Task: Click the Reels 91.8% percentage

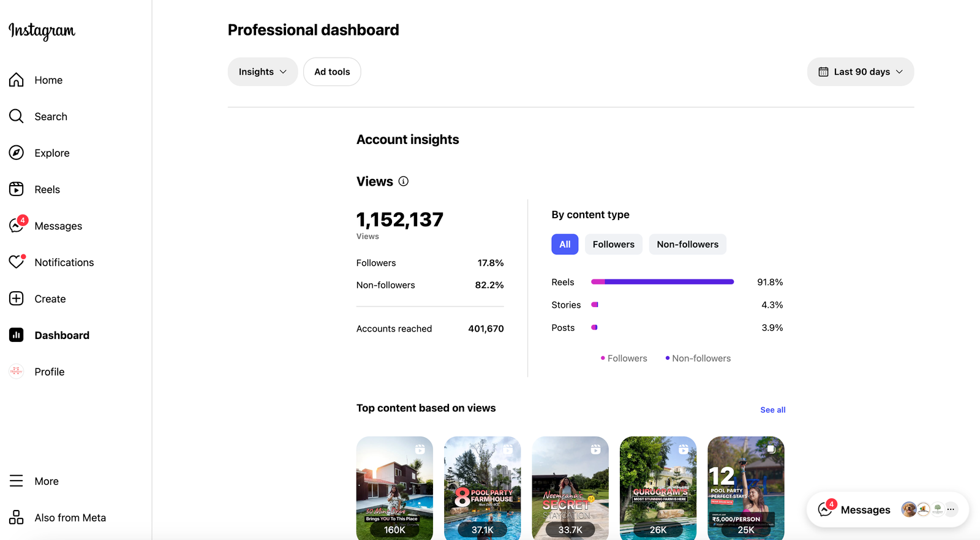Action: click(x=770, y=282)
